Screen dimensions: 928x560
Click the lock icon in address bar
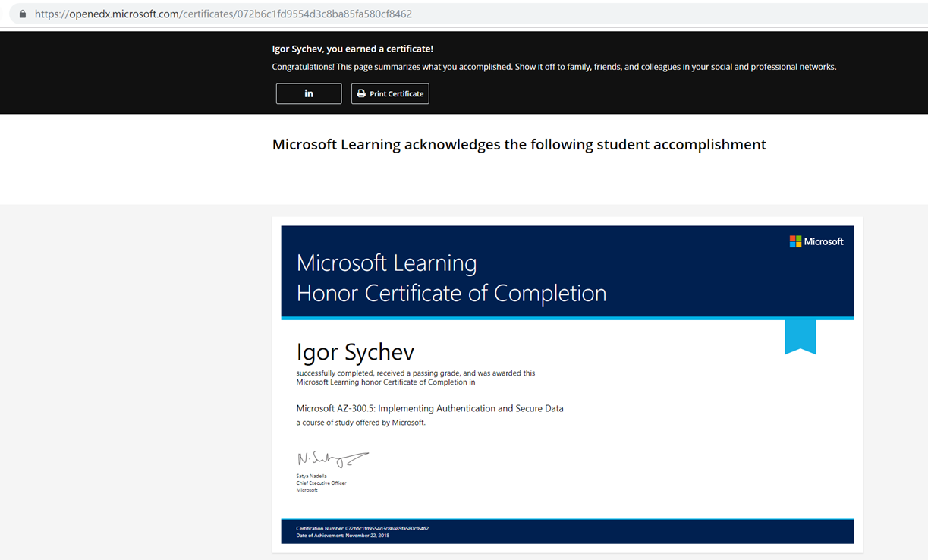[x=22, y=14]
